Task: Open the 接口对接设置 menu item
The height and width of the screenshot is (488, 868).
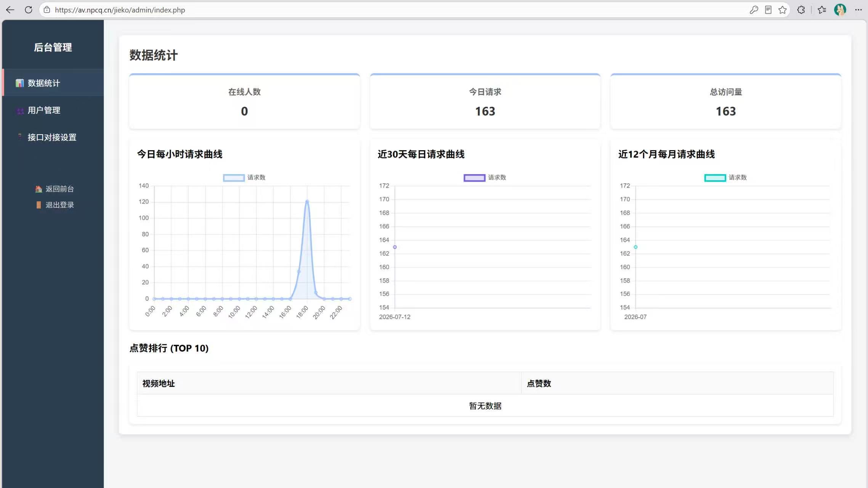Action: click(53, 137)
